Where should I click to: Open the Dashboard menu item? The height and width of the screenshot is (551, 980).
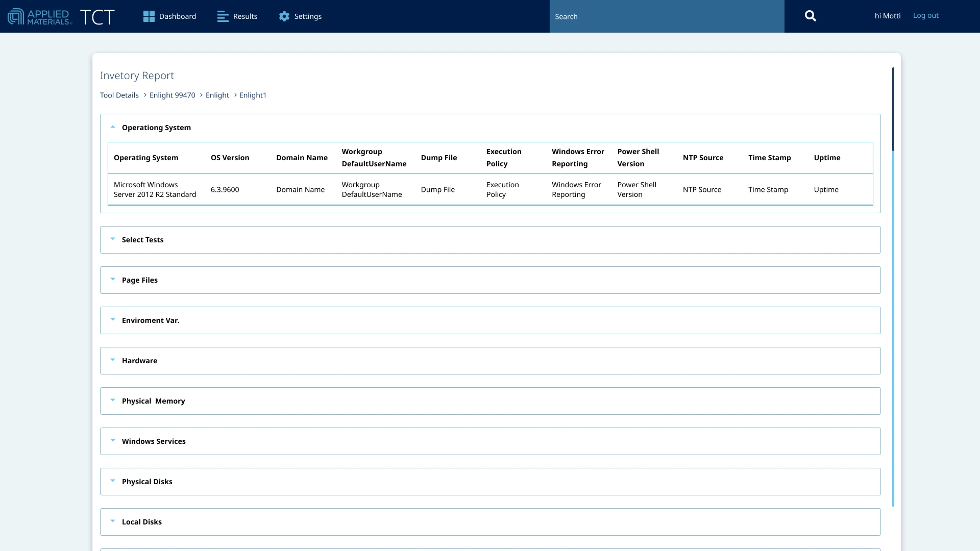pos(177,16)
